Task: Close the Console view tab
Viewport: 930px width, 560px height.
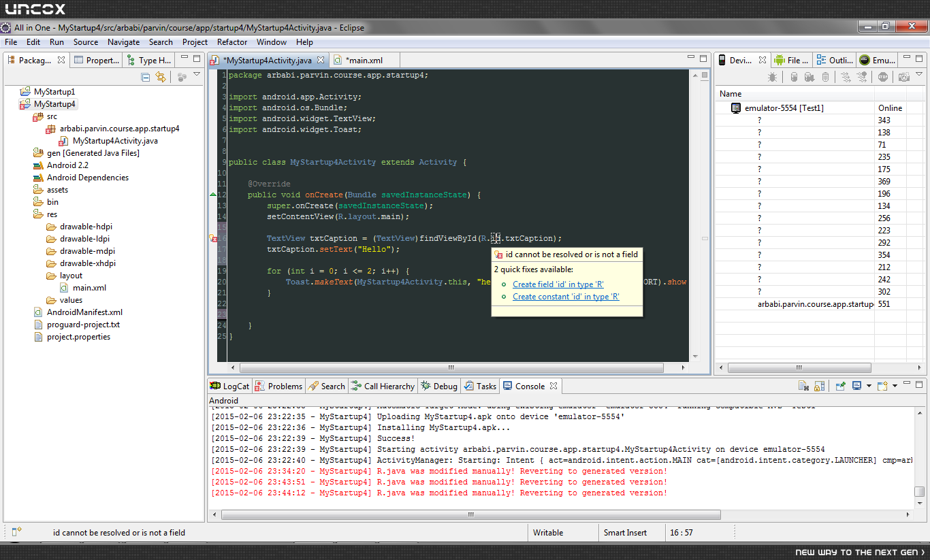Action: click(x=554, y=386)
